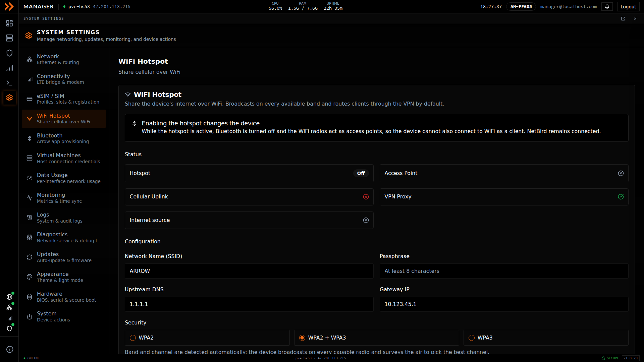Open Appearance settings section
644x362 pixels.
click(x=64, y=277)
